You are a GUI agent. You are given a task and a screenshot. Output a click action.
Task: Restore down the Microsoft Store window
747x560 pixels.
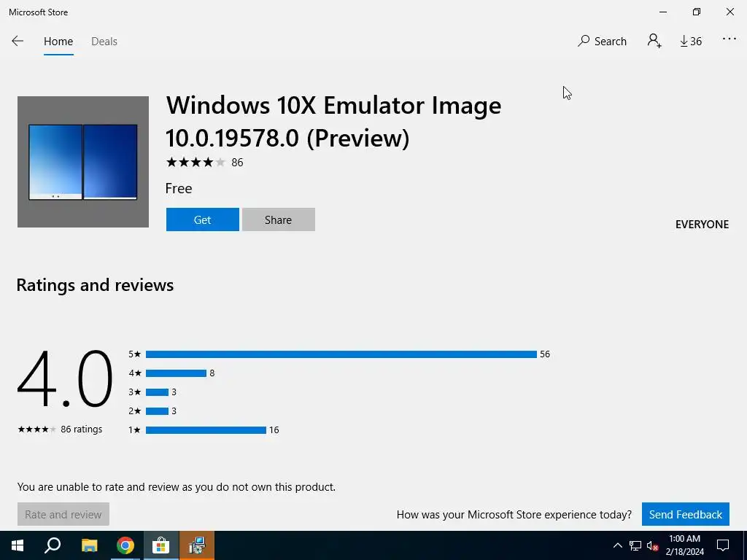[697, 12]
